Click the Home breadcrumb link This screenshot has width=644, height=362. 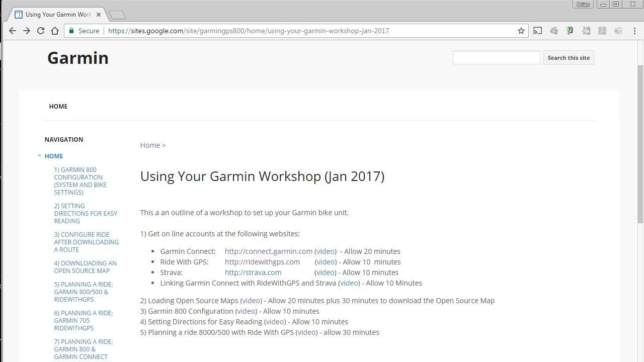pos(149,145)
